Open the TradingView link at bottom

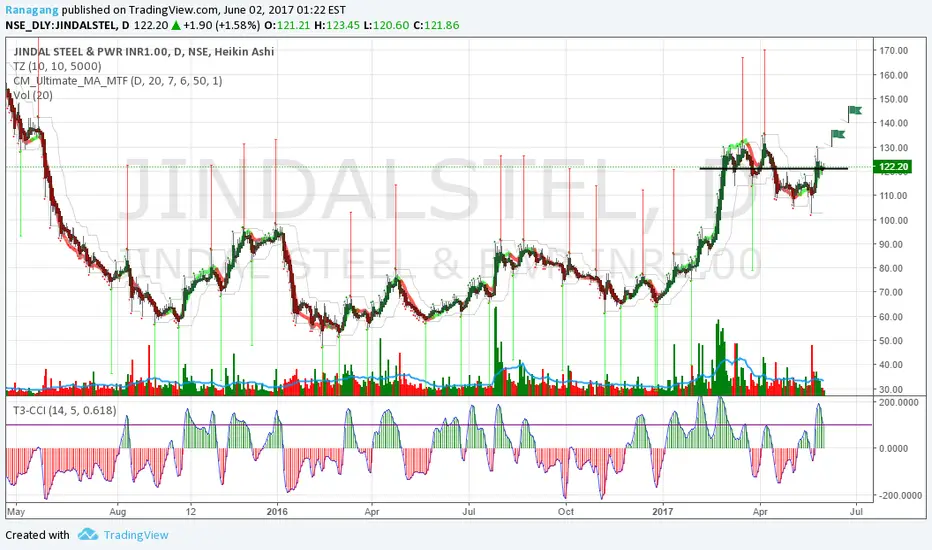(x=136, y=535)
